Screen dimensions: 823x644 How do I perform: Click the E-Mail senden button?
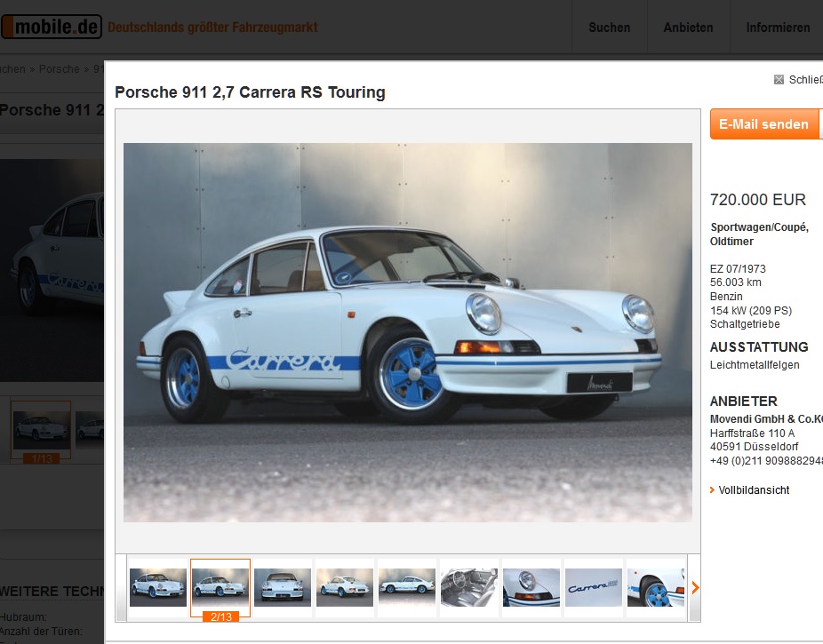point(763,124)
